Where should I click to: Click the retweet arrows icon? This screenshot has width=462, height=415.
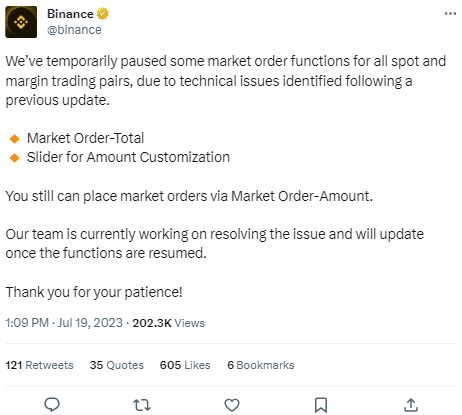click(142, 405)
